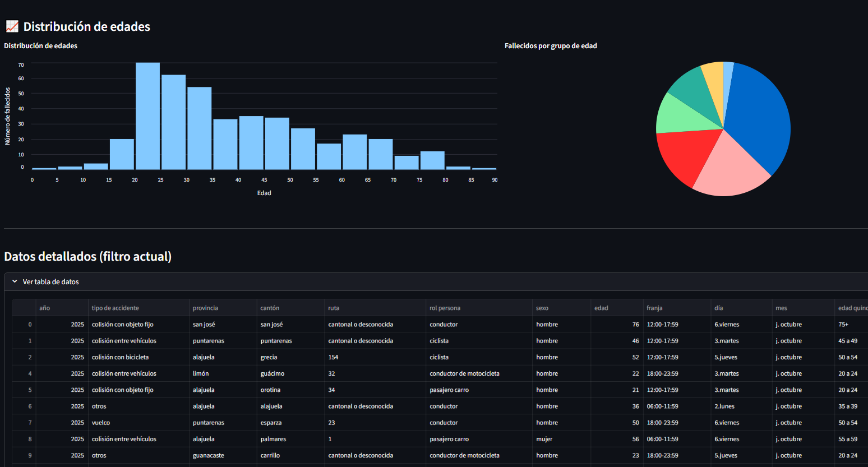Viewport: 868px width, 467px height.
Task: Collapse the "Ver tabla de datos" expander chevron
Action: (15, 281)
